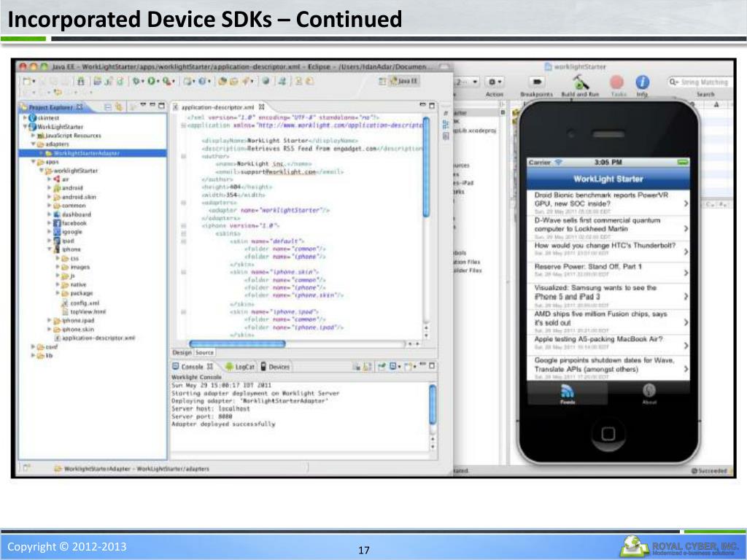Open the LogCat tab
This screenshot has height=560, width=747.
pos(240,367)
